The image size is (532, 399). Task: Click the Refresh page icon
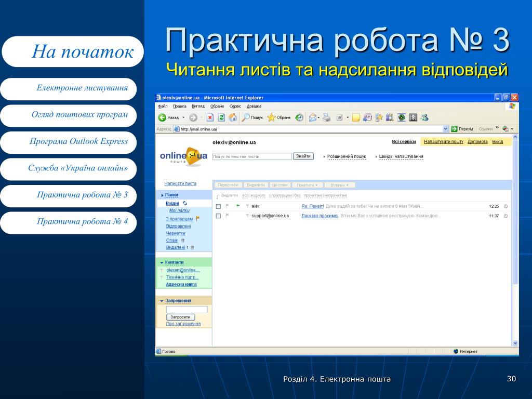(221, 118)
